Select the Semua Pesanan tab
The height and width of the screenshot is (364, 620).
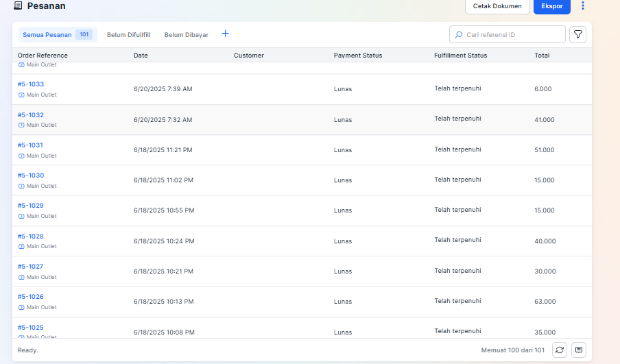(x=47, y=34)
